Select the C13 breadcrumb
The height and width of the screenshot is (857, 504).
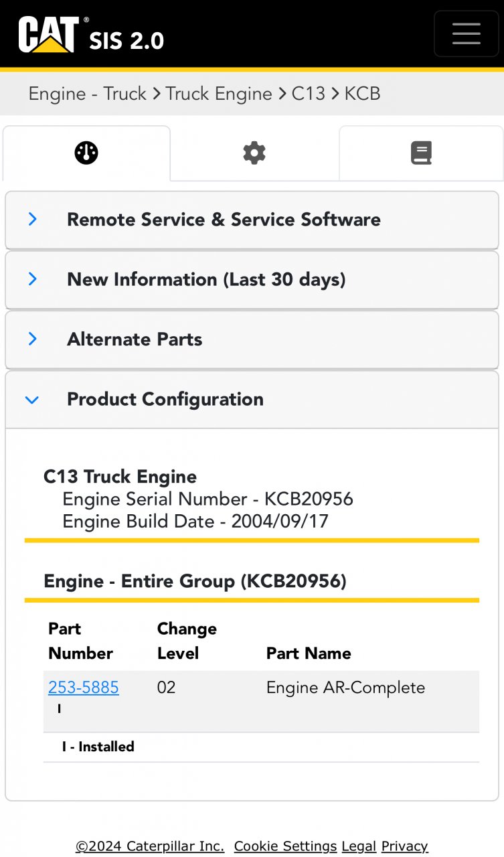tap(308, 94)
